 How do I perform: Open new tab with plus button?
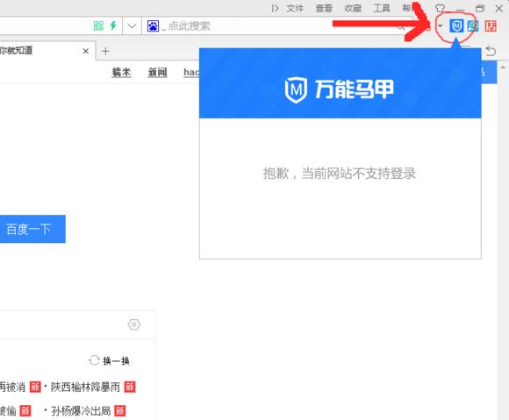pyautogui.click(x=105, y=51)
